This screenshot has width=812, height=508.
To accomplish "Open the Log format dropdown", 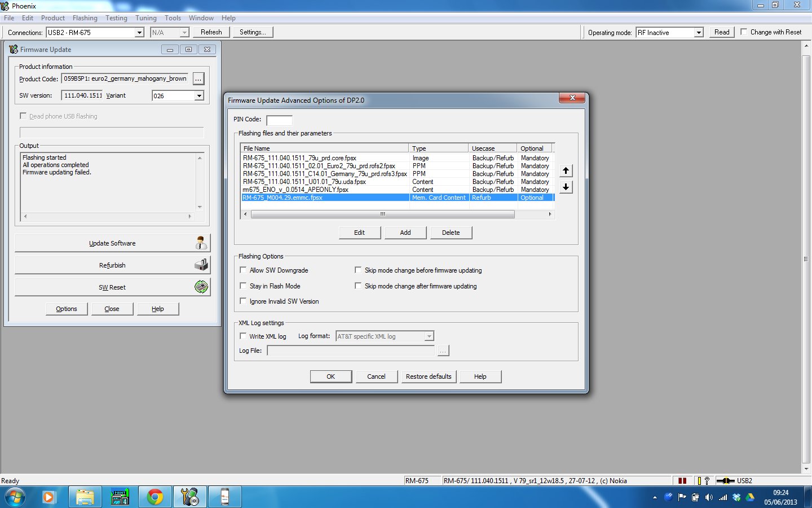I will [x=429, y=336].
